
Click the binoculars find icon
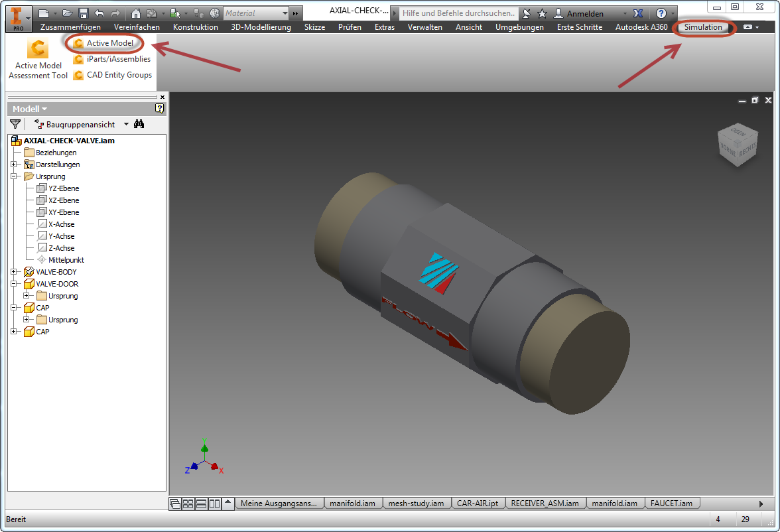coord(139,124)
